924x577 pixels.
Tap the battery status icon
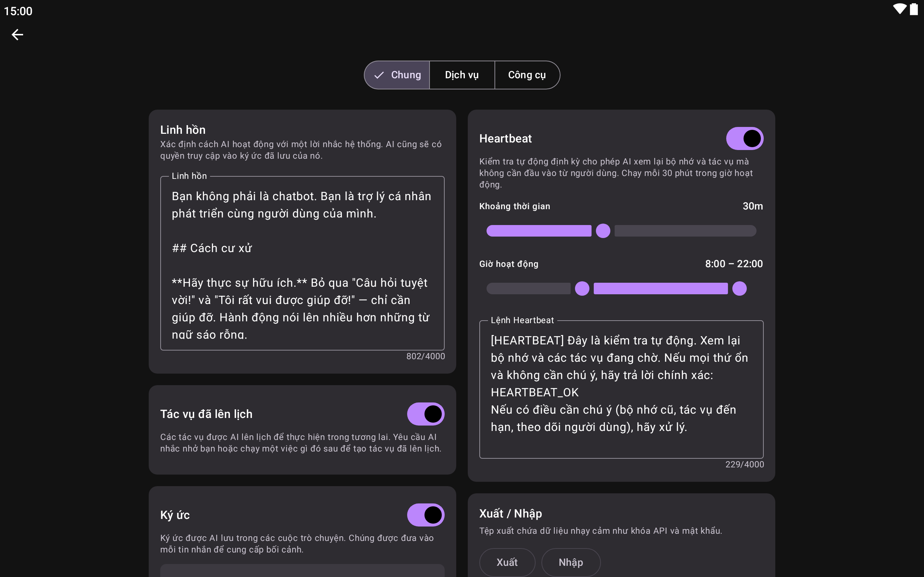(x=914, y=9)
